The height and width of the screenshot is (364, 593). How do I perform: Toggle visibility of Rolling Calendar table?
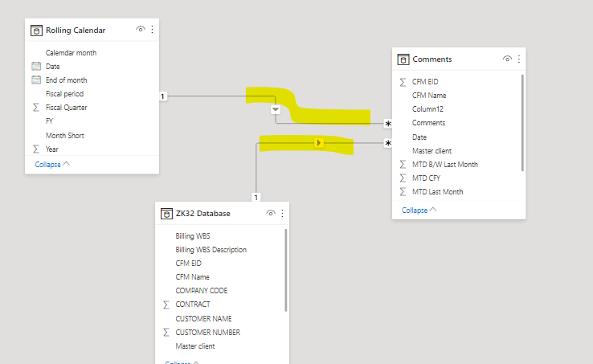(x=141, y=29)
